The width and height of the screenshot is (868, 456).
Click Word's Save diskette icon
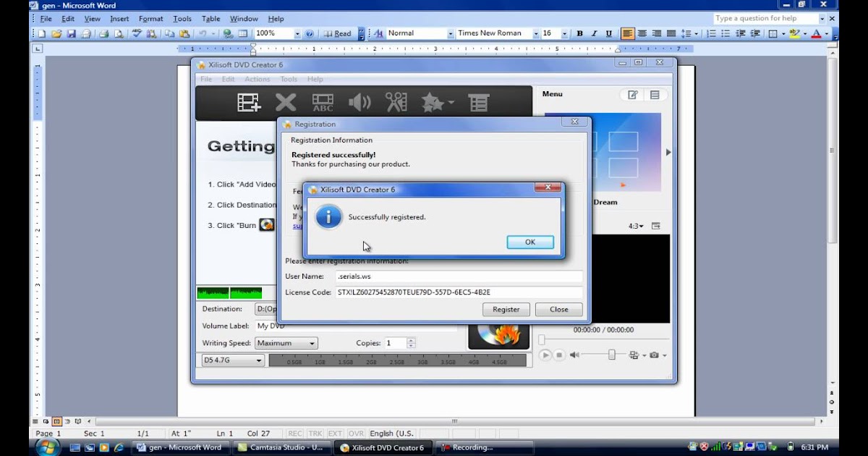[x=71, y=33]
